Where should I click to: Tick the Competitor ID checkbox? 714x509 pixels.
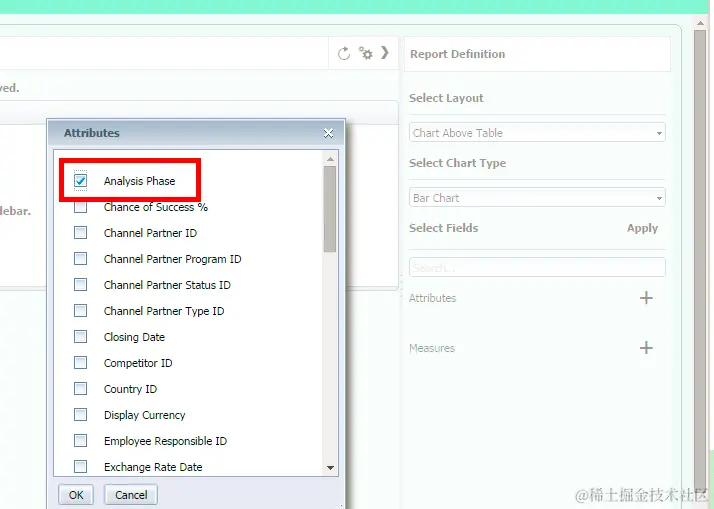[81, 362]
